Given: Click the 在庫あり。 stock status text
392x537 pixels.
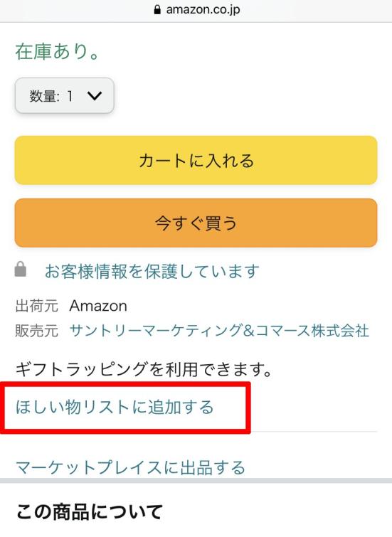Looking at the screenshot, I should 57,52.
